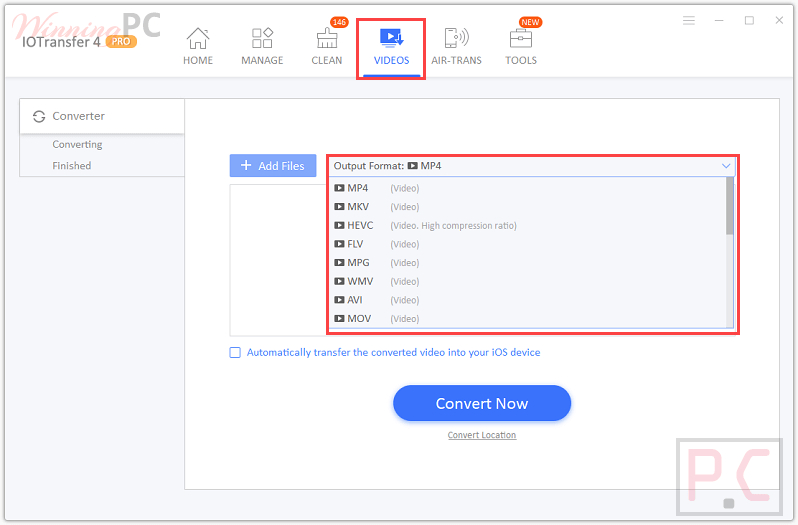
Task: Choose HEVC high compression format
Action: point(529,225)
